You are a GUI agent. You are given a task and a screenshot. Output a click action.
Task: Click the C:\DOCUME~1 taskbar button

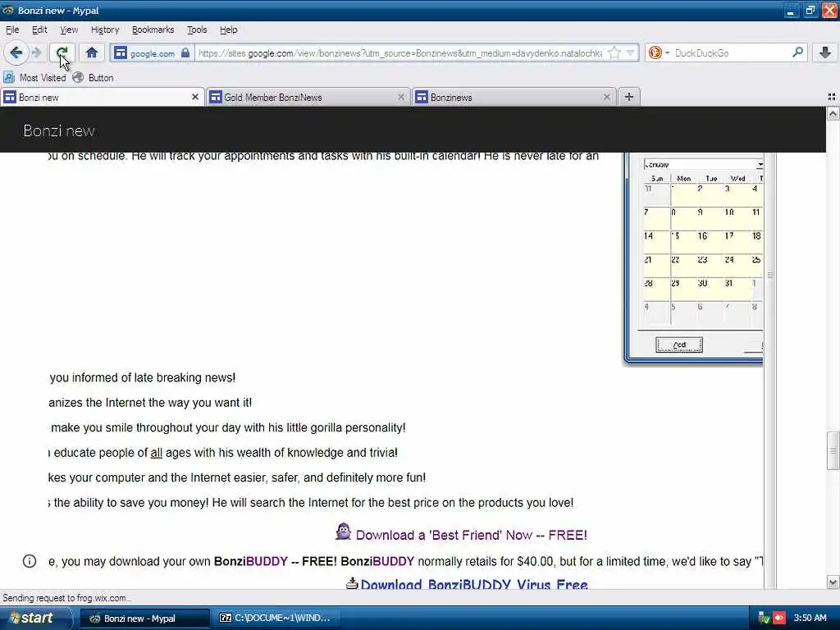pyautogui.click(x=276, y=619)
